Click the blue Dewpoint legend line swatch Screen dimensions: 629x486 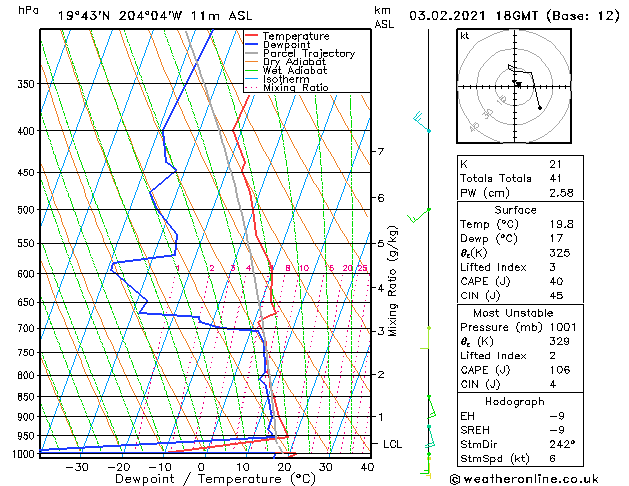[x=252, y=44]
